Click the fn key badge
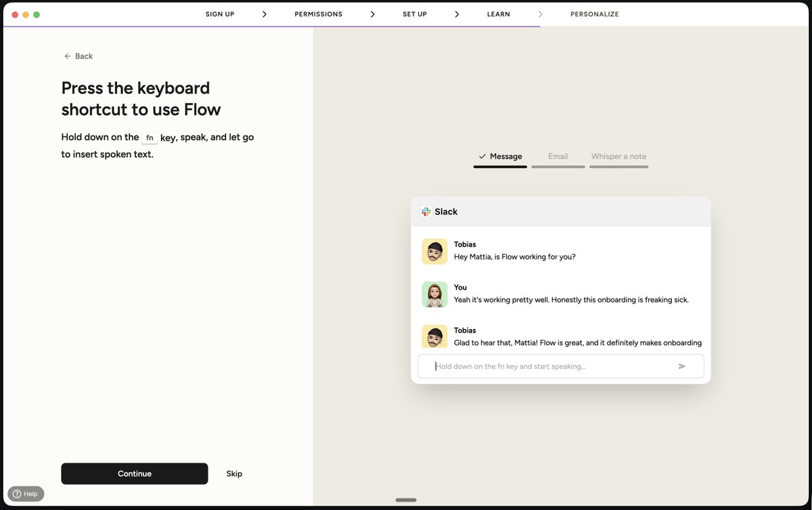812x510 pixels. [x=150, y=137]
